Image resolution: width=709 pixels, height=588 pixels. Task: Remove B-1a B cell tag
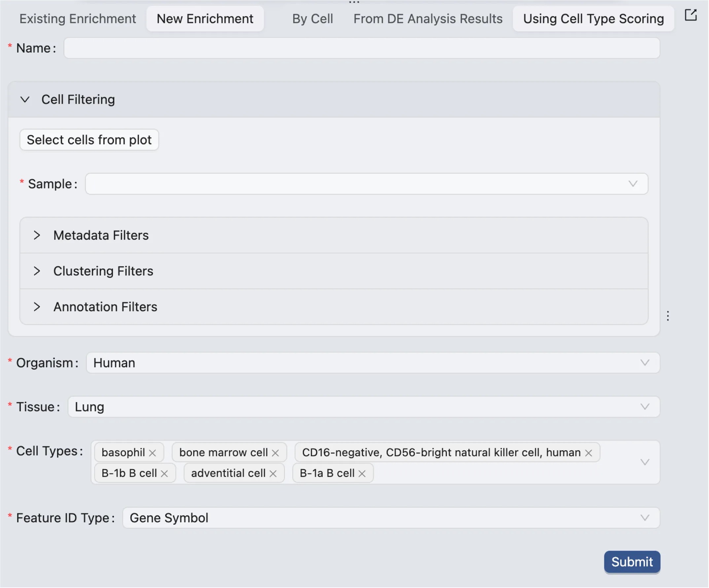[362, 473]
